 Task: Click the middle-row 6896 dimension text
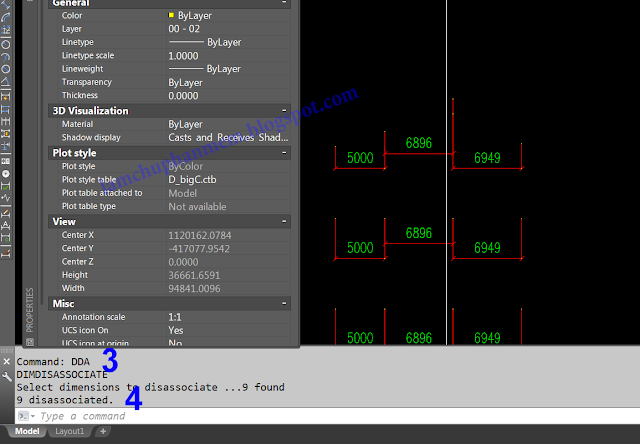[x=419, y=233]
